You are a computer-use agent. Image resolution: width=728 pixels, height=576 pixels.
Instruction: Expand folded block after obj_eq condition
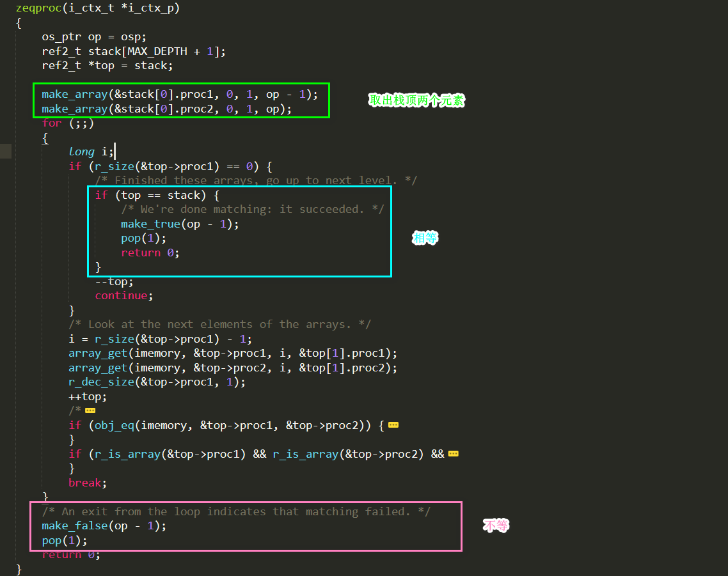tap(393, 425)
